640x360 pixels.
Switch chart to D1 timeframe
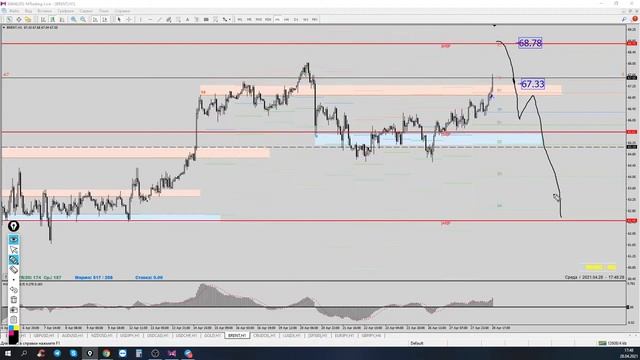point(296,19)
